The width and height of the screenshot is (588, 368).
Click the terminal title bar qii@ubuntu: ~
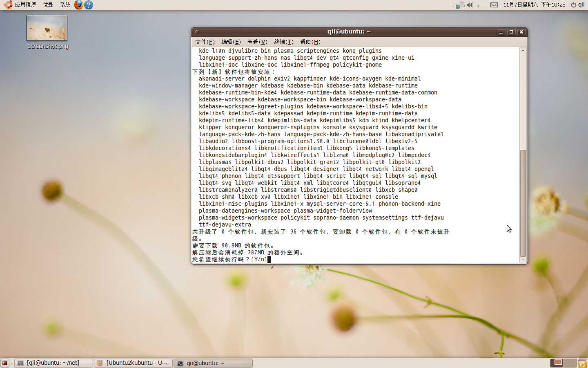point(349,31)
